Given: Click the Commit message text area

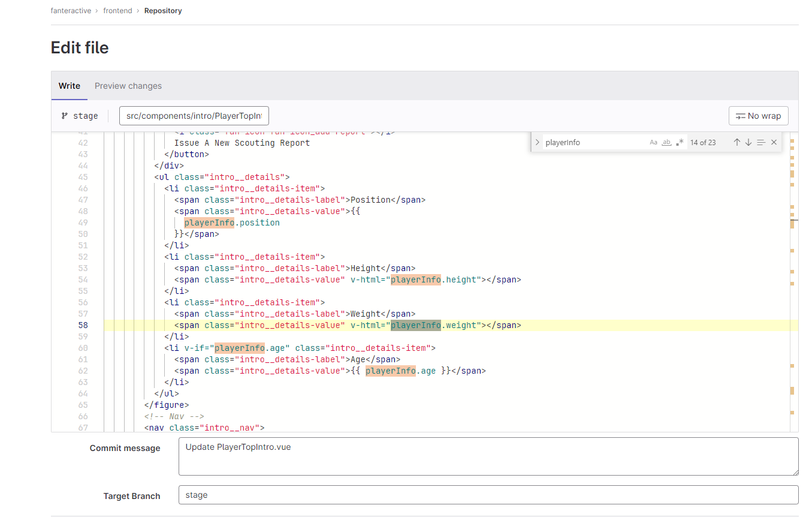Looking at the screenshot, I should (x=488, y=456).
